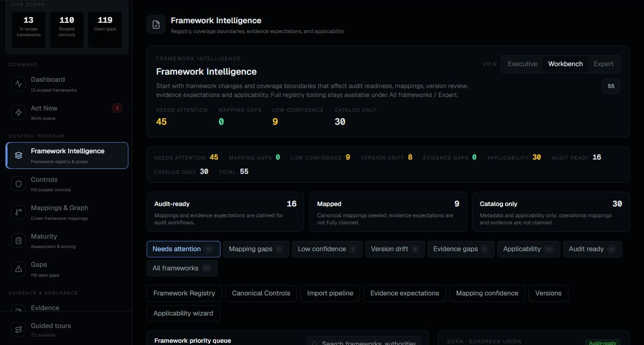Screen dimensions: 644x345
Task: Click the frameworks search field
Action: click(364, 342)
